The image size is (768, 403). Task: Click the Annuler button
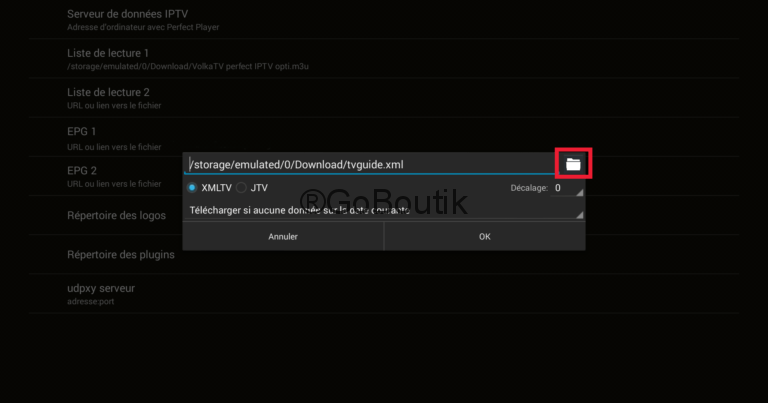point(283,237)
